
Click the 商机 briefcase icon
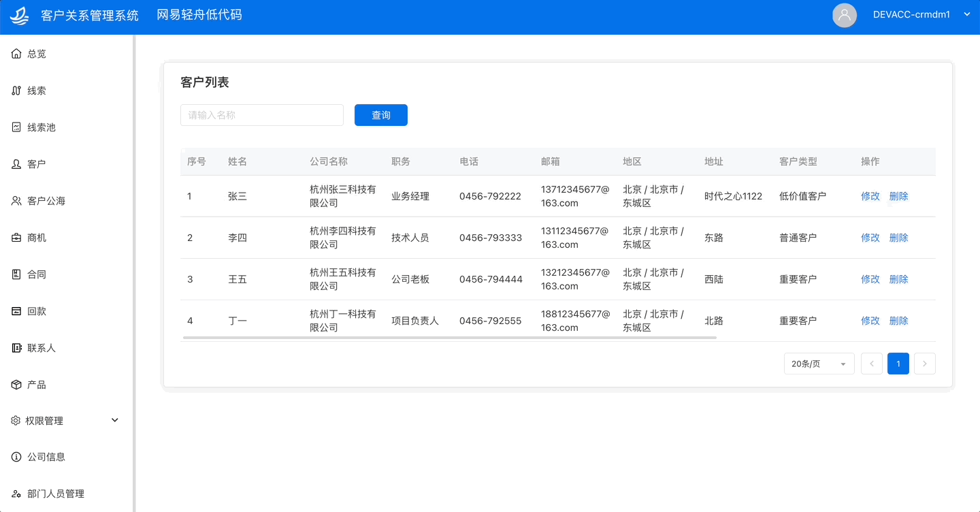[x=16, y=238]
